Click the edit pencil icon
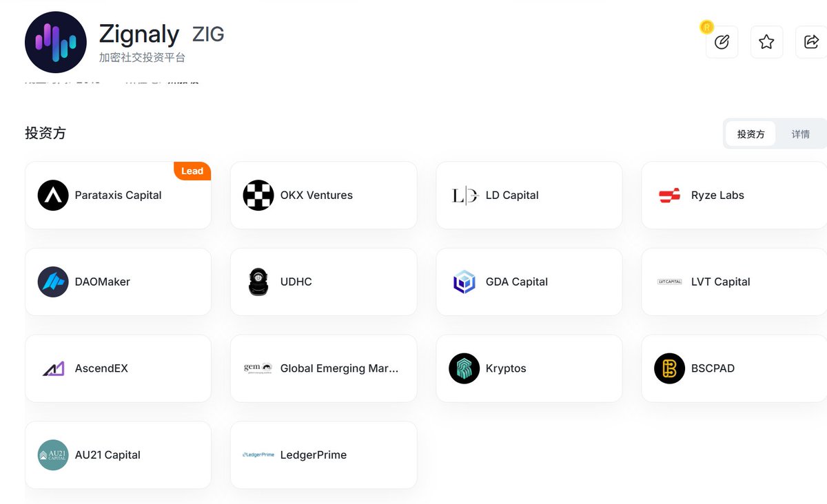The image size is (827, 504). pos(722,42)
